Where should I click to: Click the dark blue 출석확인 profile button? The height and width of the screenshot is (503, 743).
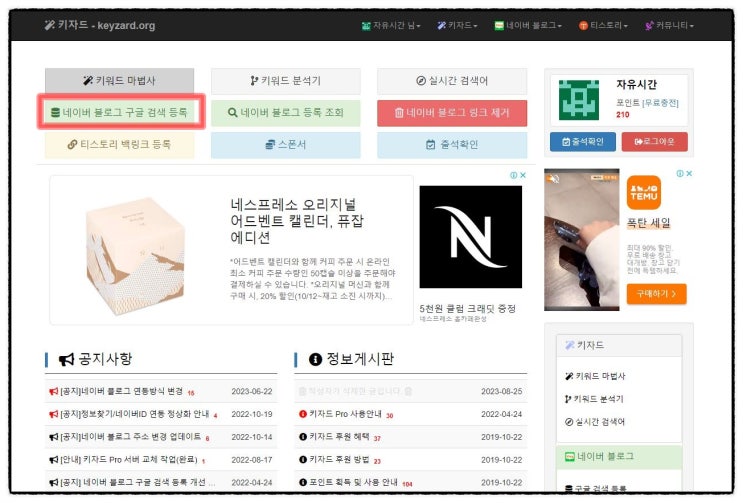(583, 142)
